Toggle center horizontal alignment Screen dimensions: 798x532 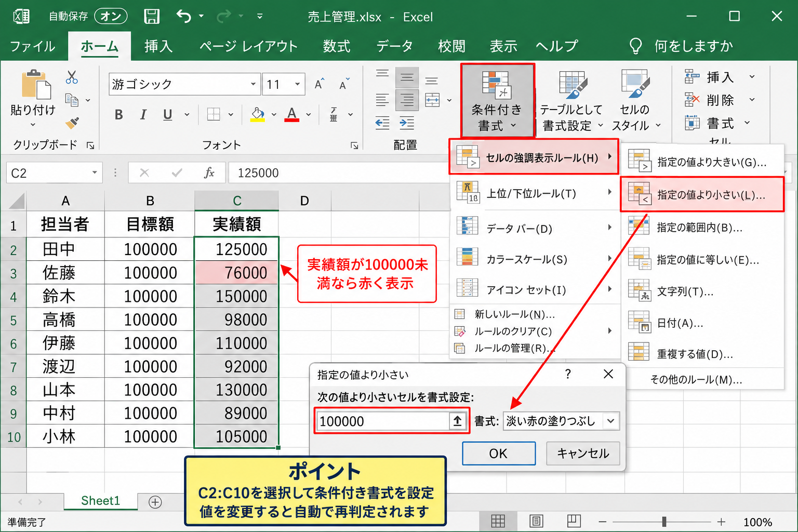pyautogui.click(x=407, y=100)
